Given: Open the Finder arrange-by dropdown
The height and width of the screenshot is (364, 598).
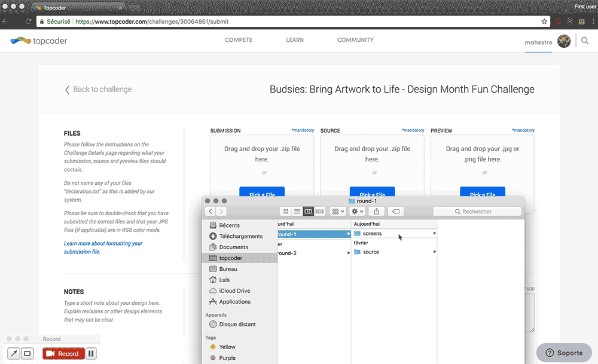Looking at the screenshot, I should 338,211.
